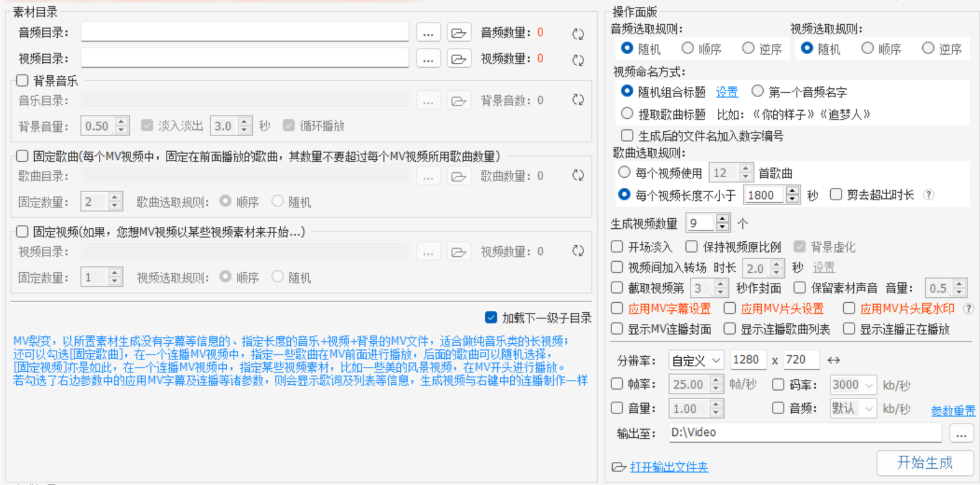The height and width of the screenshot is (485, 980).
Task: Select 顺序 for 视频选取规则
Action: click(868, 48)
